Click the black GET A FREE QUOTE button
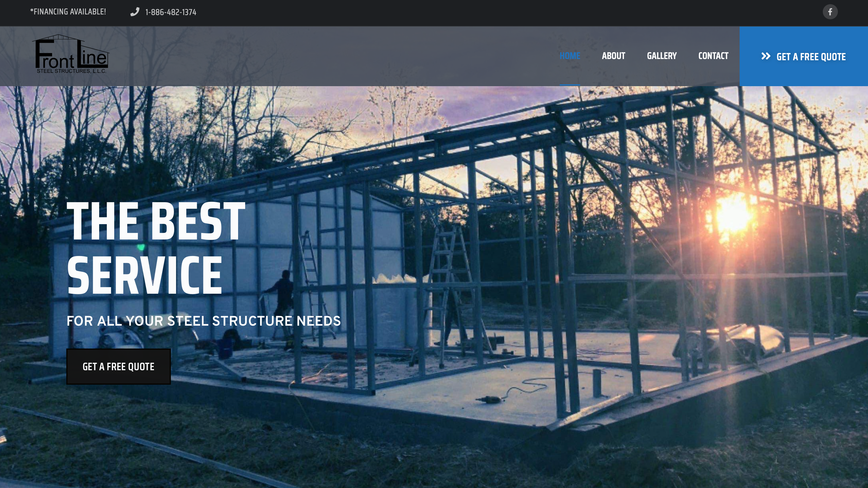The width and height of the screenshot is (868, 488). (119, 366)
